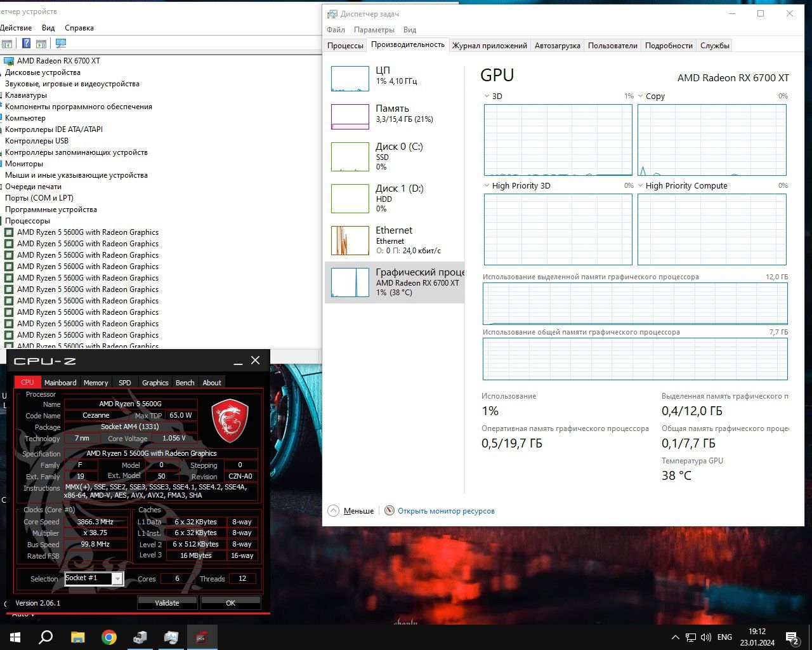Switch to the Подробности tab

669,46
